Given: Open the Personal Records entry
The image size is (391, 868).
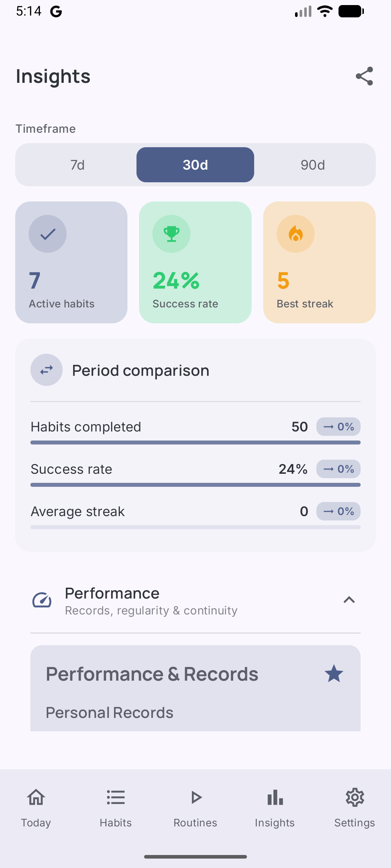Looking at the screenshot, I should click(110, 713).
